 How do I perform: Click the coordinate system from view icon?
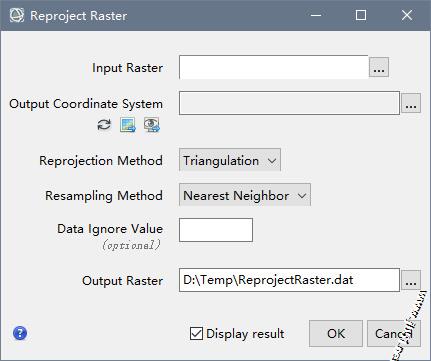click(x=152, y=125)
